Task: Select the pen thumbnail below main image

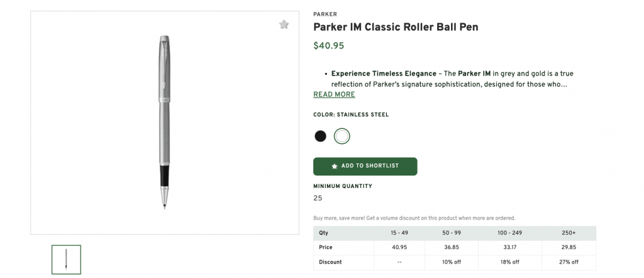Action: (66, 259)
